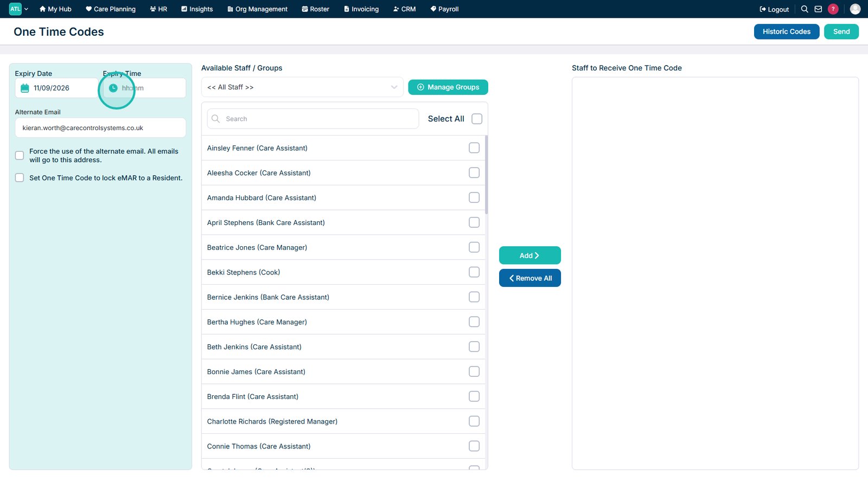
Task: Click the Expiry Date calendar icon
Action: pyautogui.click(x=24, y=88)
